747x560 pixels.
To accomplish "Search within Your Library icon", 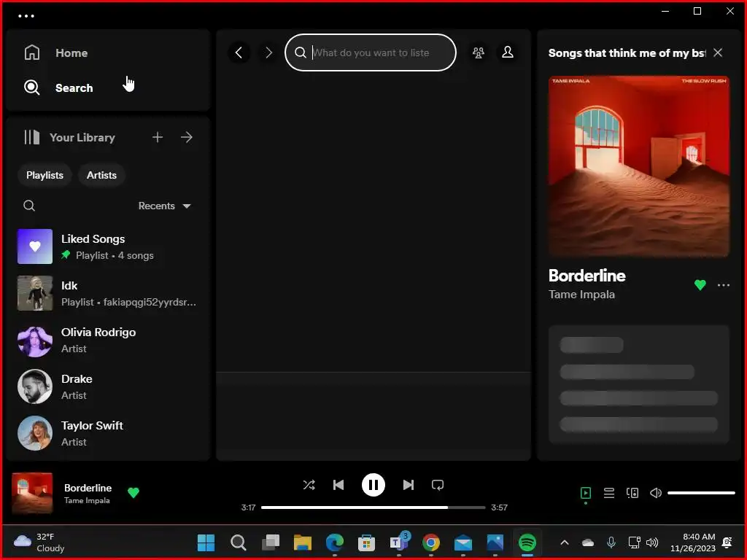I will tap(29, 206).
